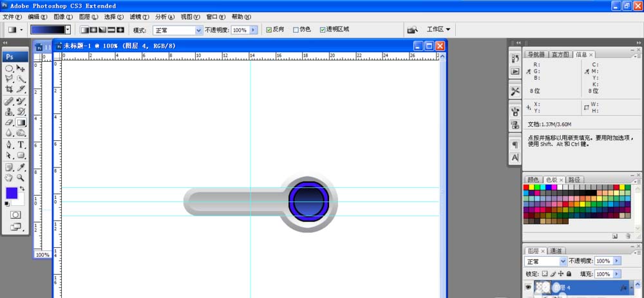Open the gradient picker dropdown arrow
Viewport: 644px width, 298px height.
tap(68, 30)
